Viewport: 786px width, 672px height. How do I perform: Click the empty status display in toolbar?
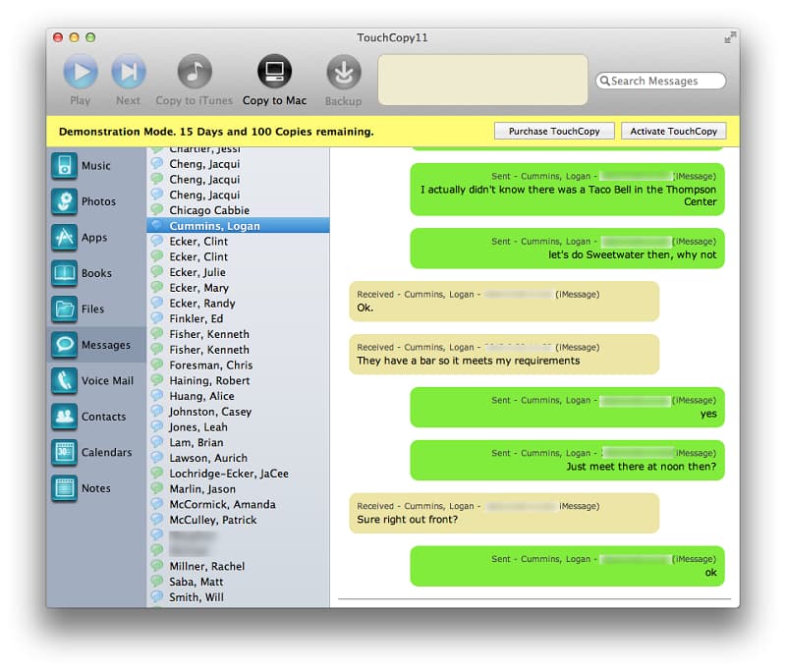482,81
